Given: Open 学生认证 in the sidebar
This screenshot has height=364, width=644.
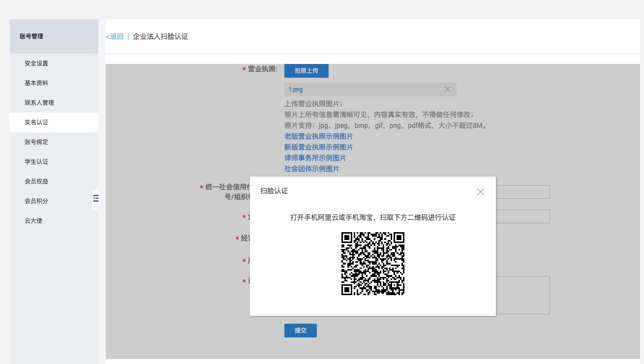Looking at the screenshot, I should click(36, 162).
